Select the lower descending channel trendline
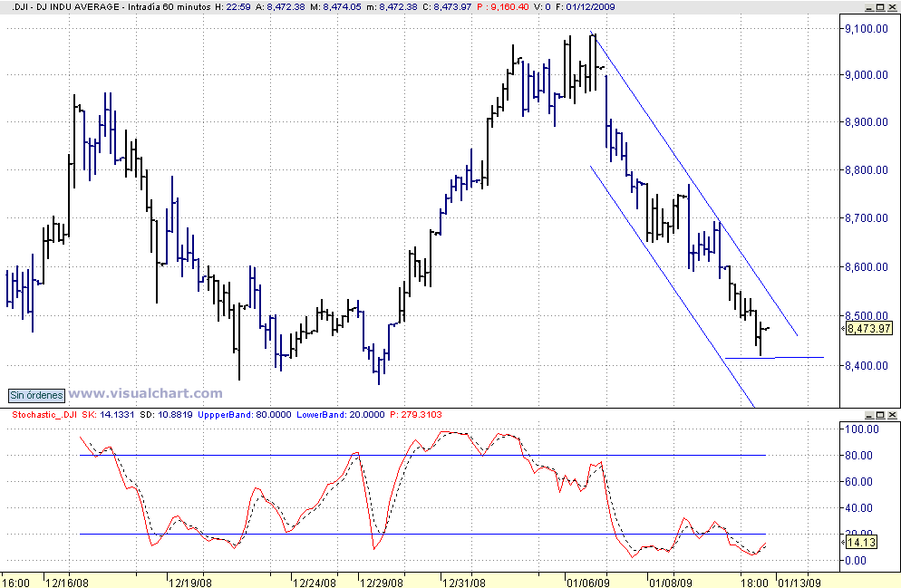This screenshot has height=588, width=901. click(x=671, y=281)
